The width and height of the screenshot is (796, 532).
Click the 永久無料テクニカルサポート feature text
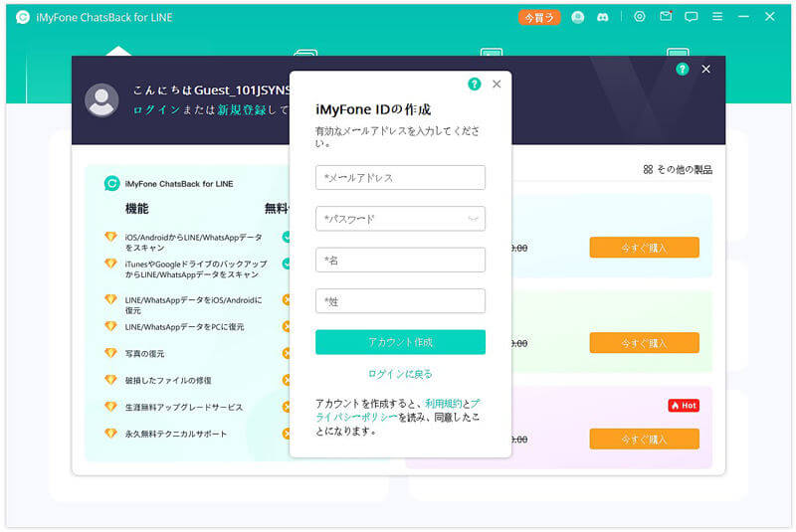[176, 435]
